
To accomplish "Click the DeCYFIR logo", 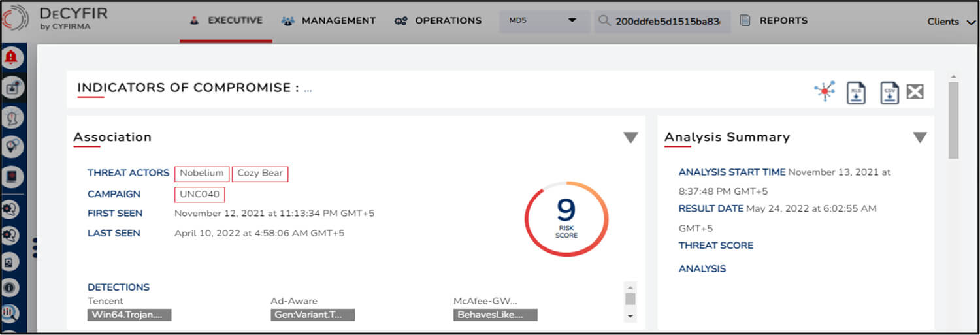I will [55, 20].
